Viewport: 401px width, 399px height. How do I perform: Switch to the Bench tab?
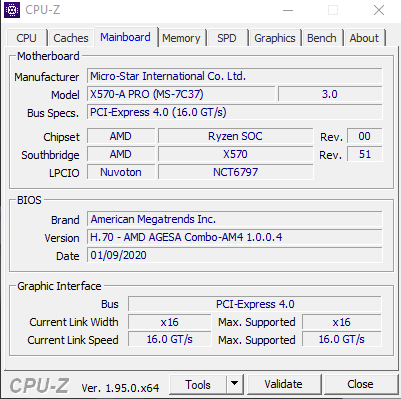[x=322, y=38]
